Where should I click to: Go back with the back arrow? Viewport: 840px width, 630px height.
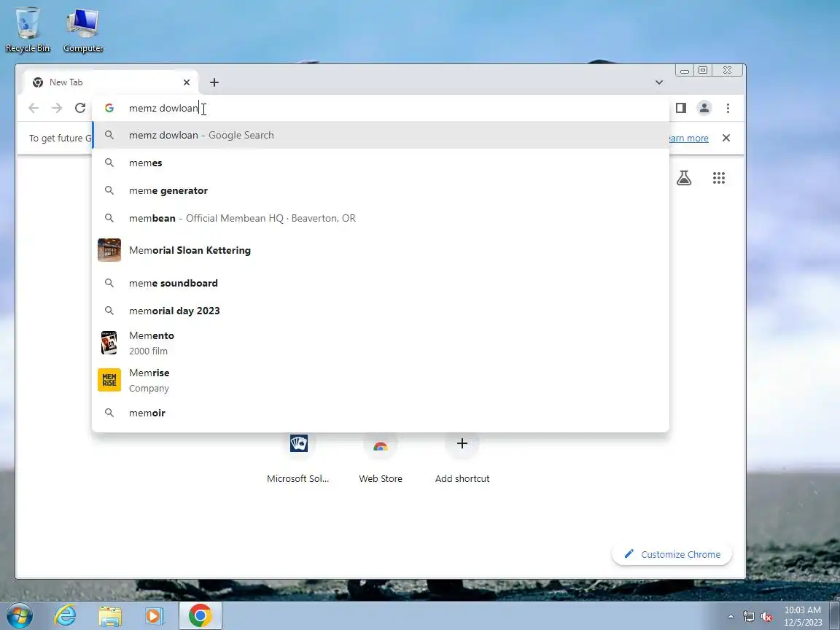[x=34, y=108]
